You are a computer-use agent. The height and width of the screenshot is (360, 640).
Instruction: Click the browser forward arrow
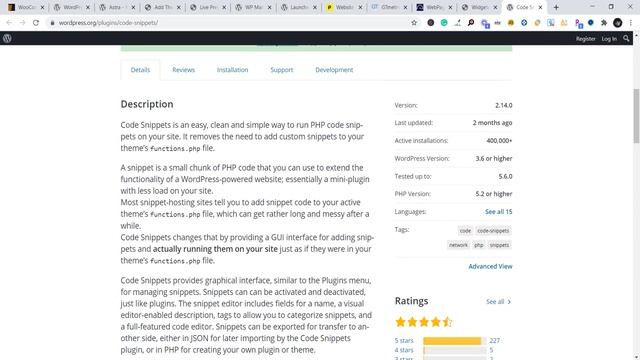[22, 23]
